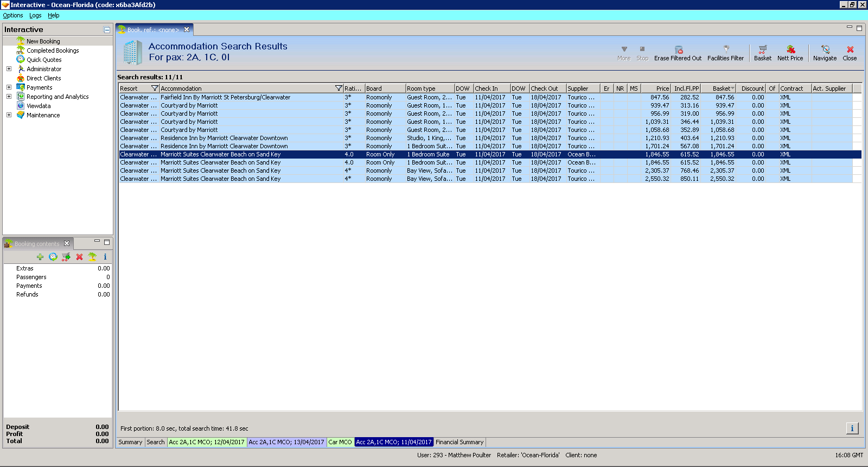The width and height of the screenshot is (868, 467).
Task: Close the Book. ref. <none> tab
Action: (187, 30)
